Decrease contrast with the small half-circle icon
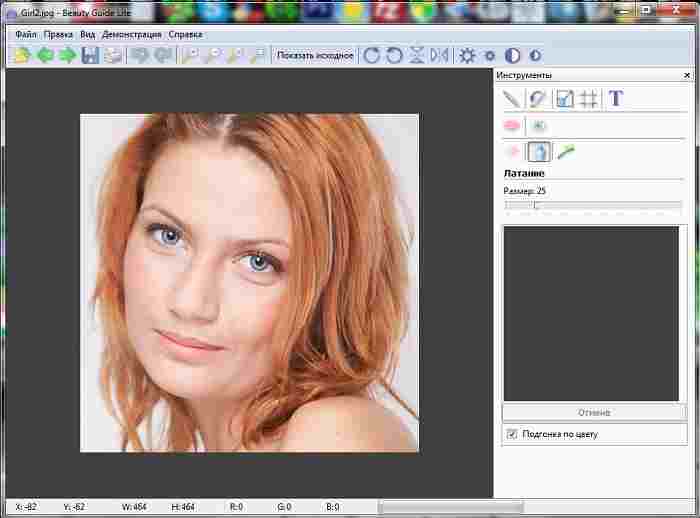The width and height of the screenshot is (700, 518). pos(535,55)
